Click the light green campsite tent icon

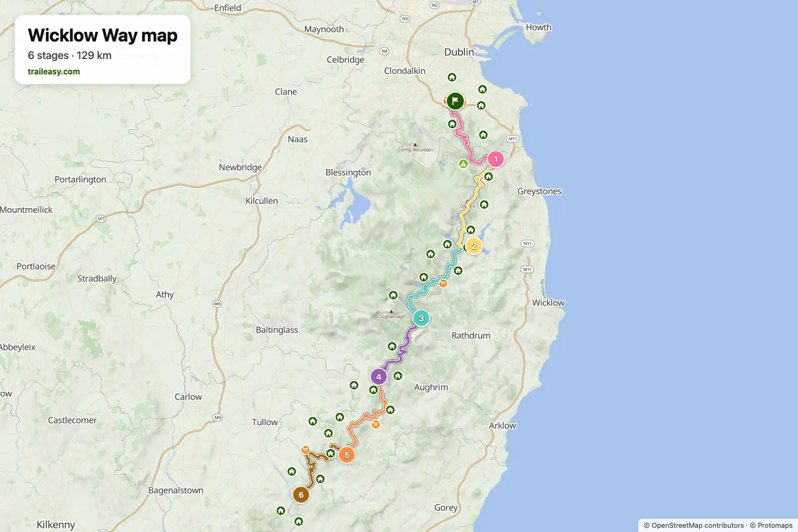(463, 163)
